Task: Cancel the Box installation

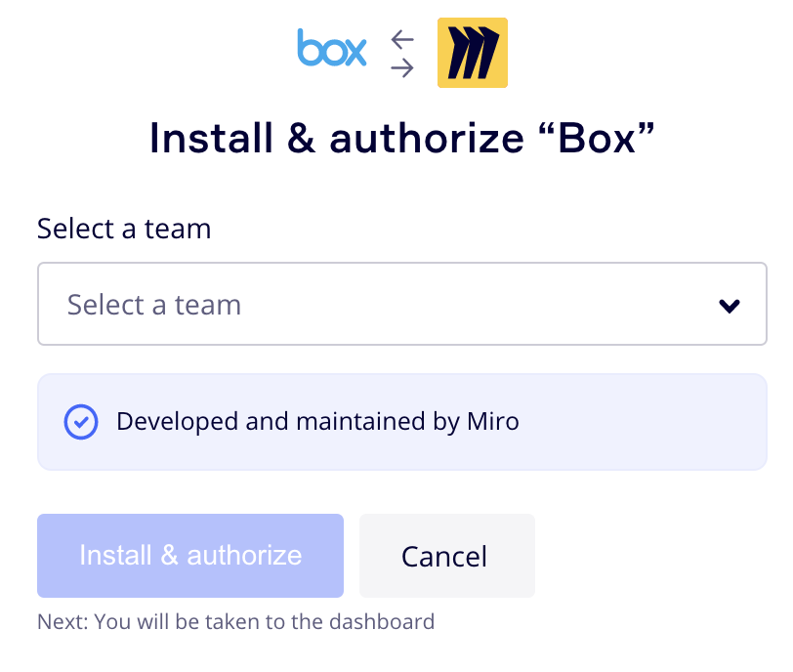Action: (x=446, y=556)
